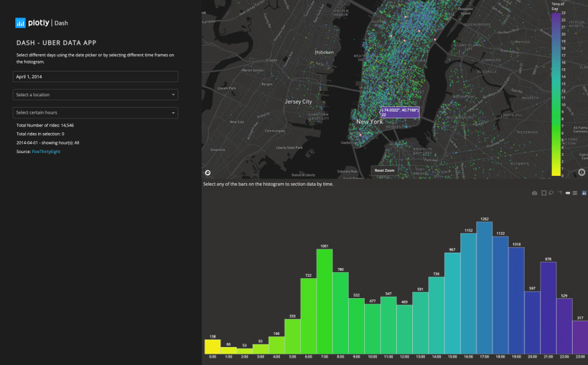Select the 11:00 bar labeled 547
This screenshot has height=365, width=588.
coord(388,326)
